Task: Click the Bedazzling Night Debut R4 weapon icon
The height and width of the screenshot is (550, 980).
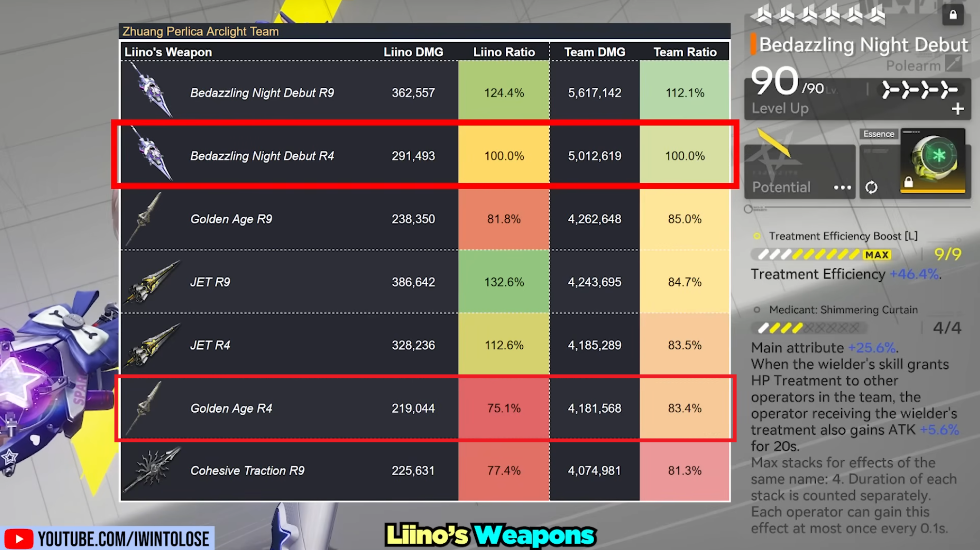Action: [152, 154]
